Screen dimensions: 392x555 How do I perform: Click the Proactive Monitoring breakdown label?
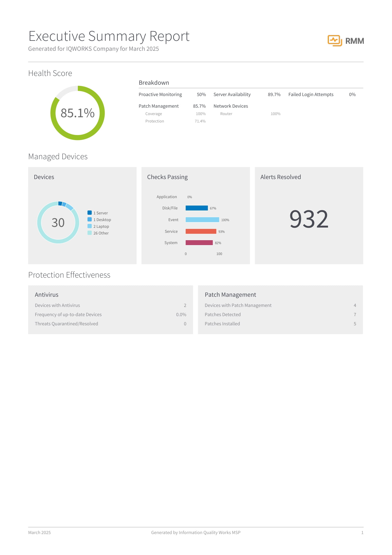click(x=160, y=94)
